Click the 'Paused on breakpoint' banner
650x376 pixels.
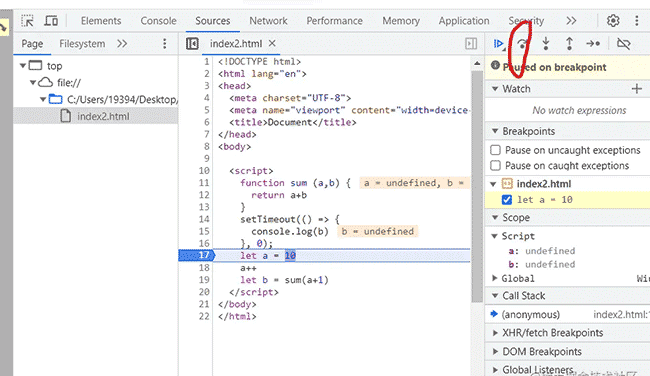(x=568, y=67)
